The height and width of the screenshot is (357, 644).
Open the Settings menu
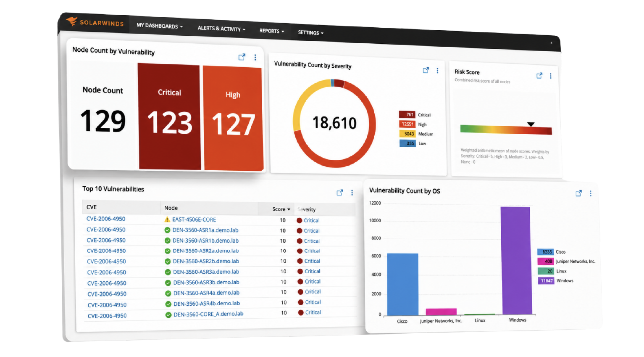click(x=310, y=32)
